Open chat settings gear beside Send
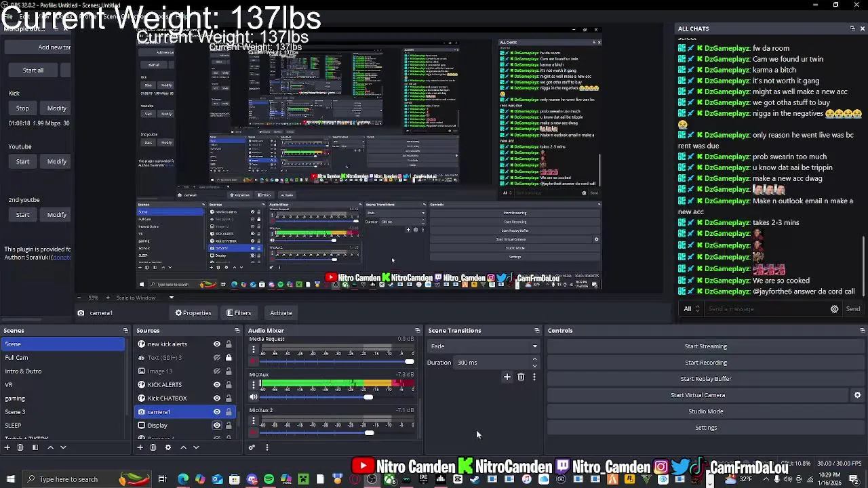This screenshot has width=868, height=488. pos(834,309)
